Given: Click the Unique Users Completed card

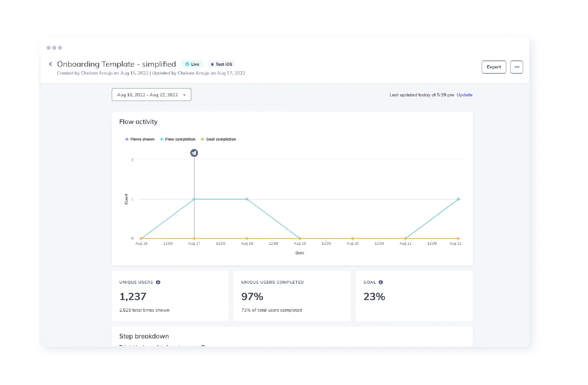Looking at the screenshot, I should [x=292, y=296].
